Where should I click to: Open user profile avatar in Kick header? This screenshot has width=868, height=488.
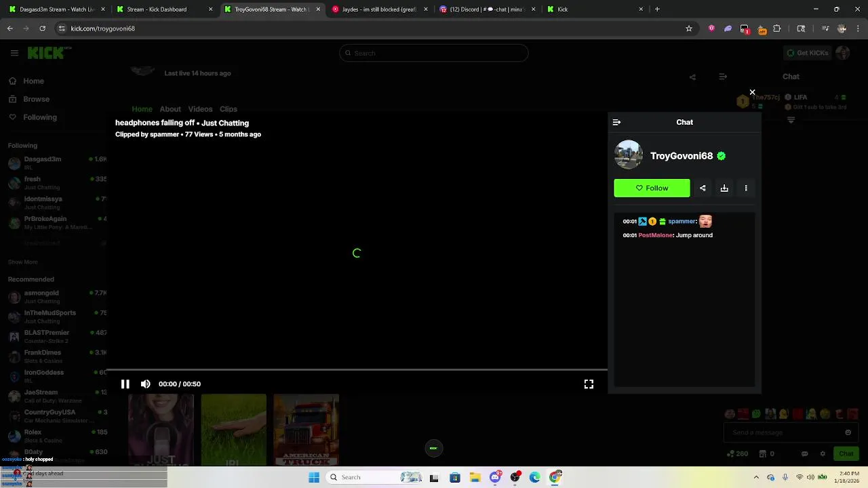point(843,53)
